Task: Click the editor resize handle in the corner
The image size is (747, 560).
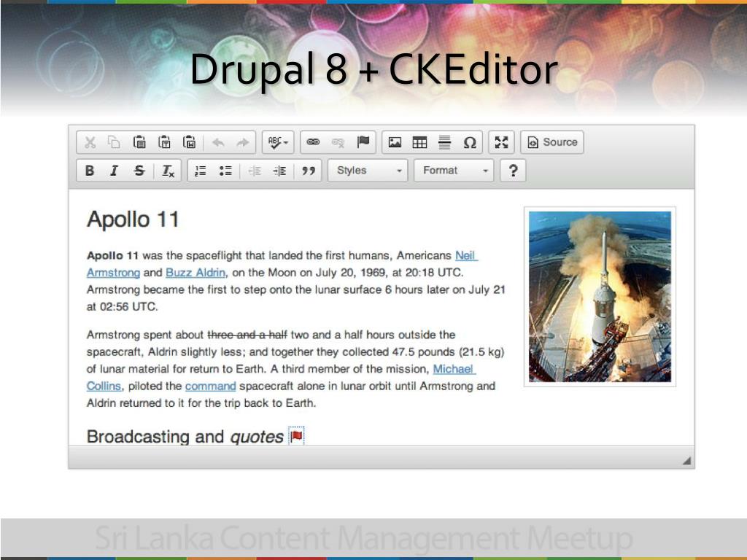Action: (686, 461)
